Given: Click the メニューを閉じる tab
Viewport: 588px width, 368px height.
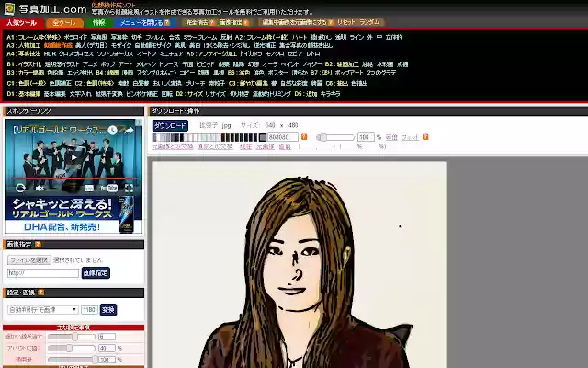Looking at the screenshot, I should pyautogui.click(x=141, y=23).
